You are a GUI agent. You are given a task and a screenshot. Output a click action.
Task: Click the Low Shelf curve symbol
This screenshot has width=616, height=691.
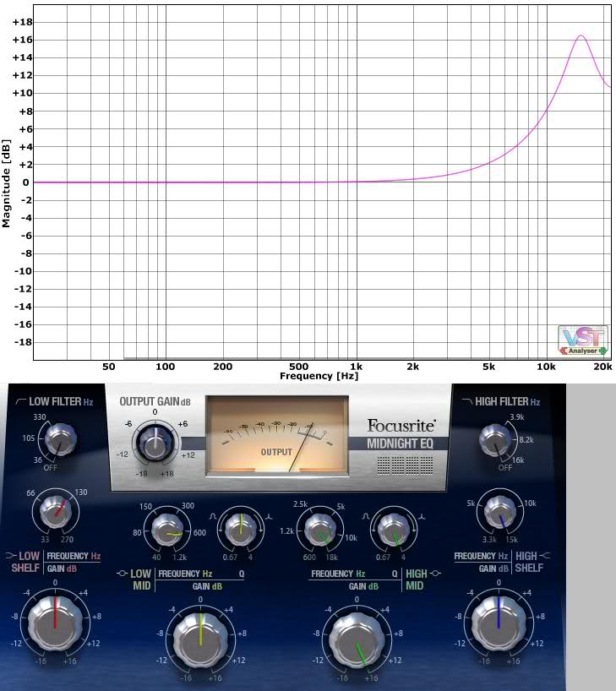coord(11,556)
